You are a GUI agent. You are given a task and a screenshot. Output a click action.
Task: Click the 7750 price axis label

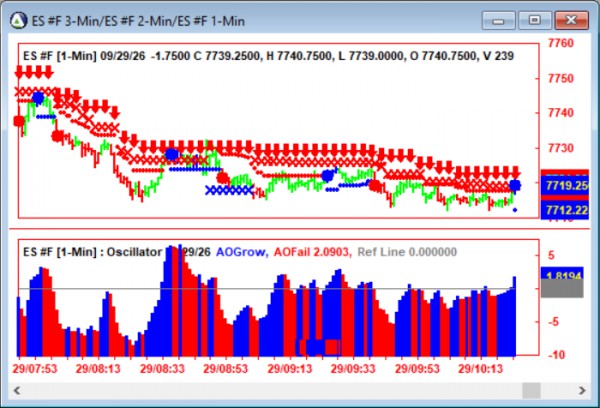click(x=561, y=78)
